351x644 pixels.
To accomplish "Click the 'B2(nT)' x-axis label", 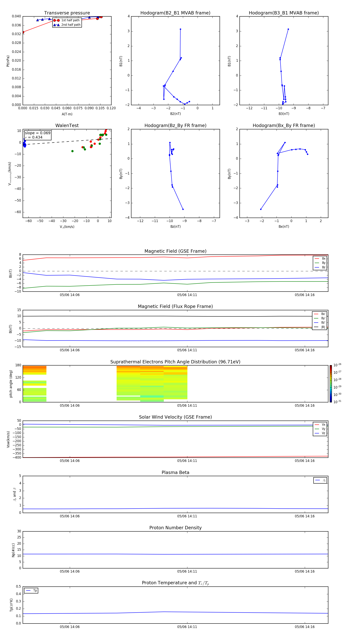I will (175, 114).
